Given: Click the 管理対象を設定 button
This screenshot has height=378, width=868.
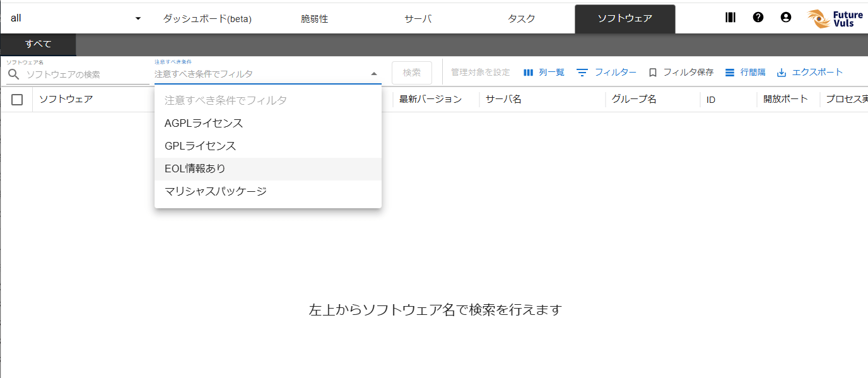Looking at the screenshot, I should (480, 73).
